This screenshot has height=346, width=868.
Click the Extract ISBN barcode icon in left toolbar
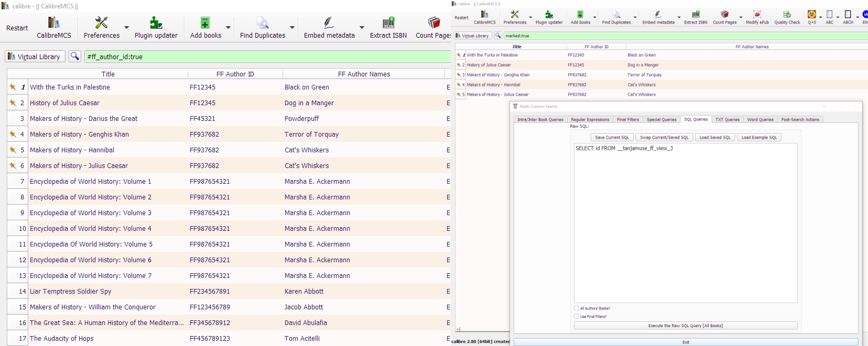(388, 23)
